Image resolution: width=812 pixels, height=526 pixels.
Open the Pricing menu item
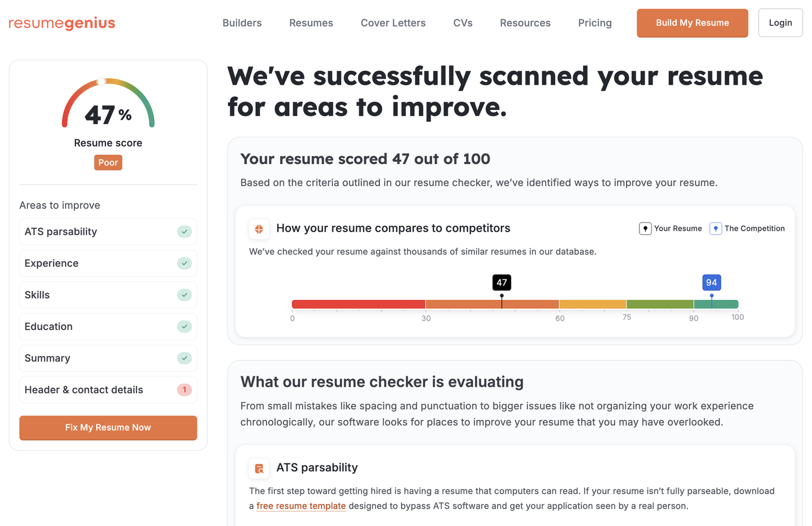pos(595,23)
